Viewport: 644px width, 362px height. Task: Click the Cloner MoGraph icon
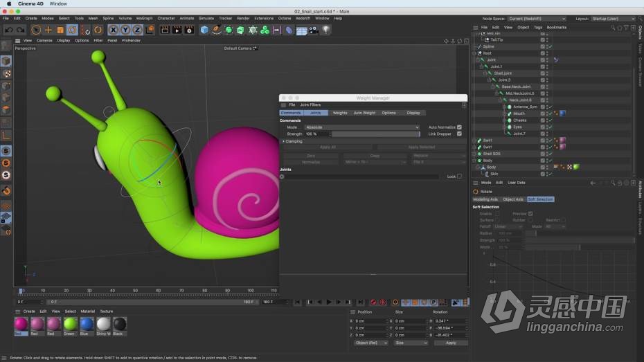click(x=265, y=30)
